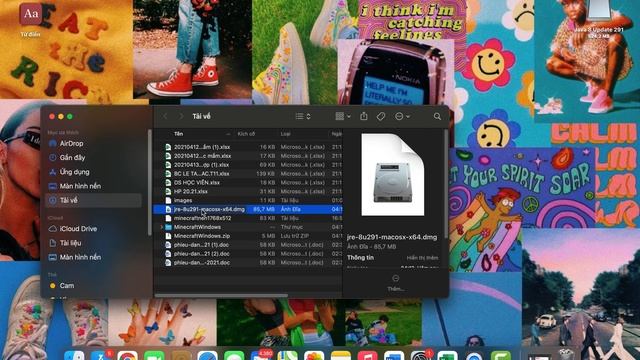Select the MinecraftWindows folder name

coord(197,227)
